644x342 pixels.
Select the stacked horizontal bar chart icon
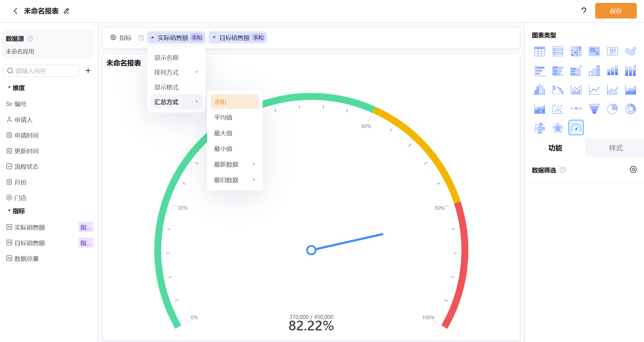point(558,71)
